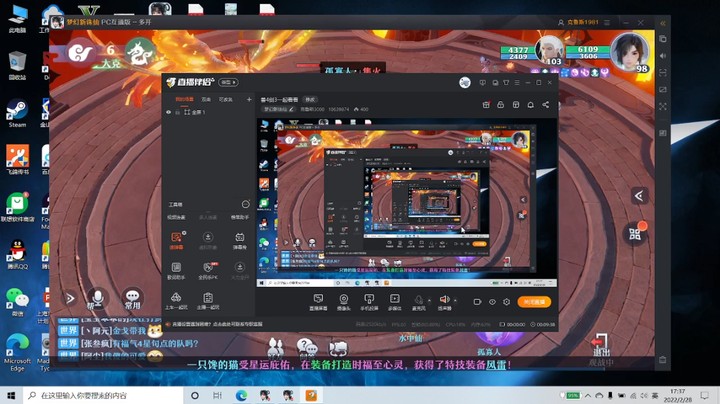
Task: Click the Windows taskbar search box
Action: click(103, 395)
